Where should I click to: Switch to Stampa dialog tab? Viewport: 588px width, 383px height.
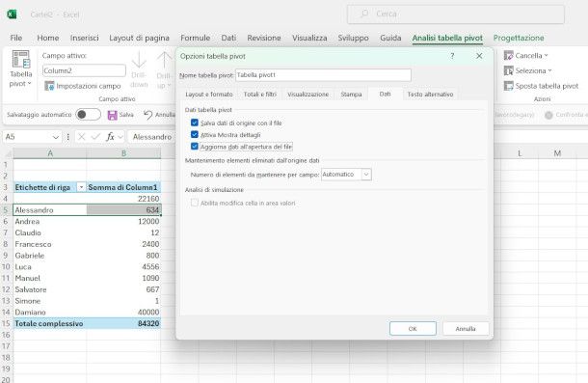(x=351, y=95)
